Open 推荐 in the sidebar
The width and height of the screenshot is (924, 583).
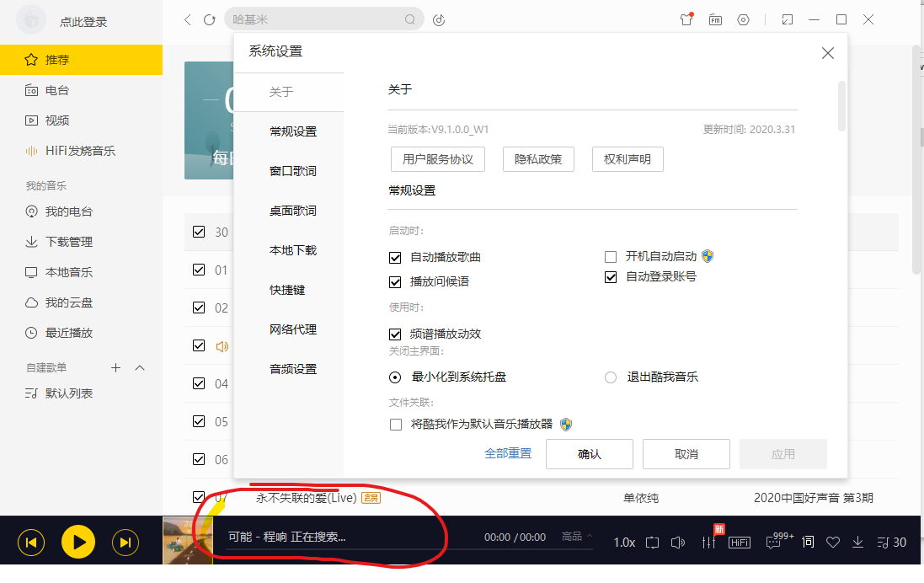[82, 60]
